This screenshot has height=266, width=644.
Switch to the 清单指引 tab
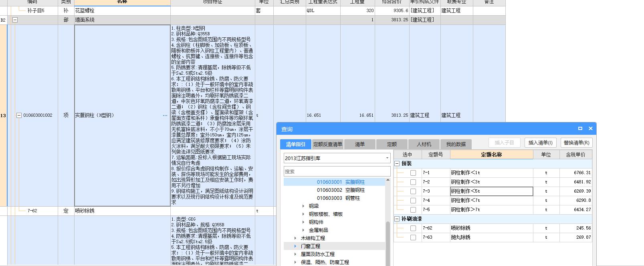295,144
